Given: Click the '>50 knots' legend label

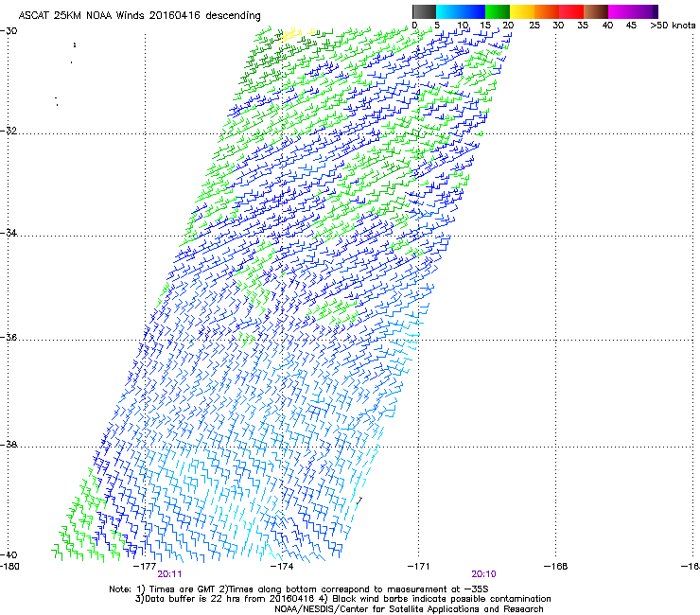Looking at the screenshot, I should point(673,26).
